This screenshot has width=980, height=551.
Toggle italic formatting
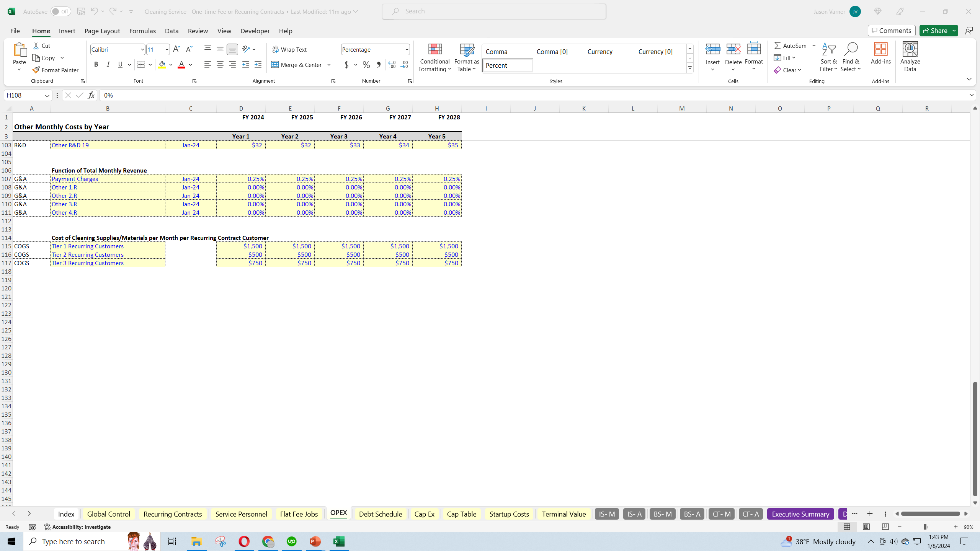pyautogui.click(x=108, y=64)
